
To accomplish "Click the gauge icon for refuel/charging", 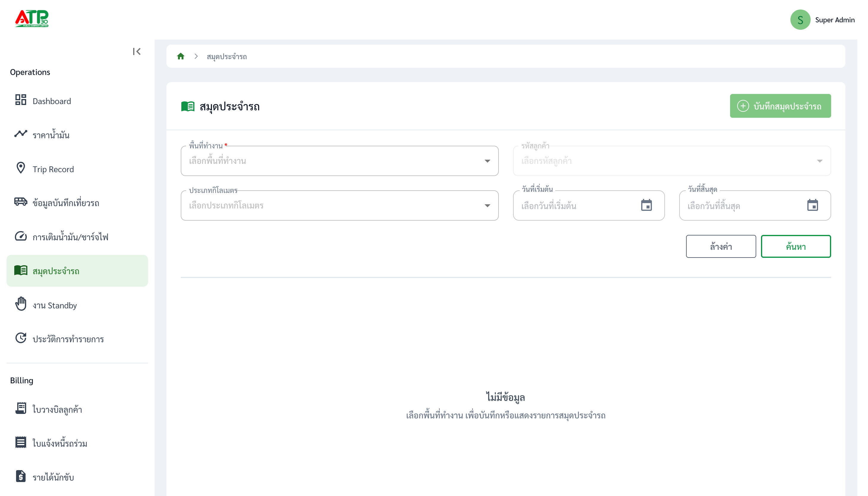I will click(21, 236).
